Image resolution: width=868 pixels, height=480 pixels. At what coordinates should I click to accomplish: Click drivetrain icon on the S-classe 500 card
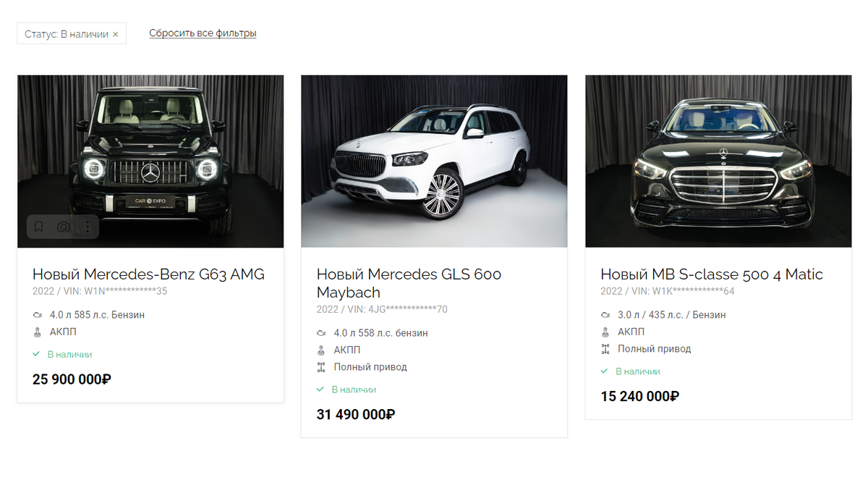point(605,348)
